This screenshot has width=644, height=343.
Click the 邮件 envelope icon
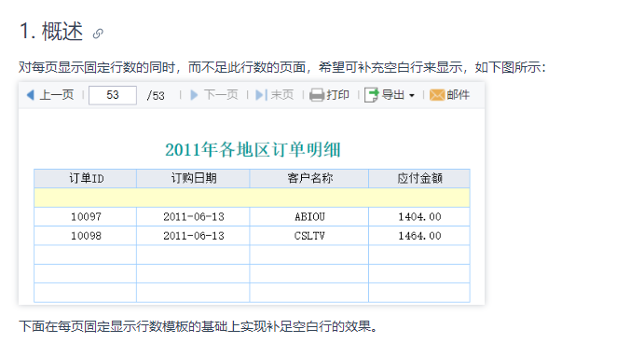point(437,95)
